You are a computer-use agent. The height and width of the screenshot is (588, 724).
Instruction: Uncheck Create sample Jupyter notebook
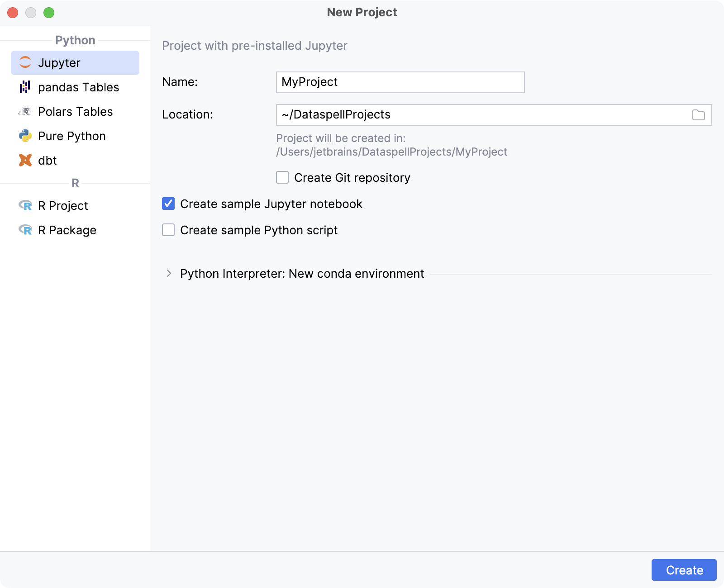168,204
